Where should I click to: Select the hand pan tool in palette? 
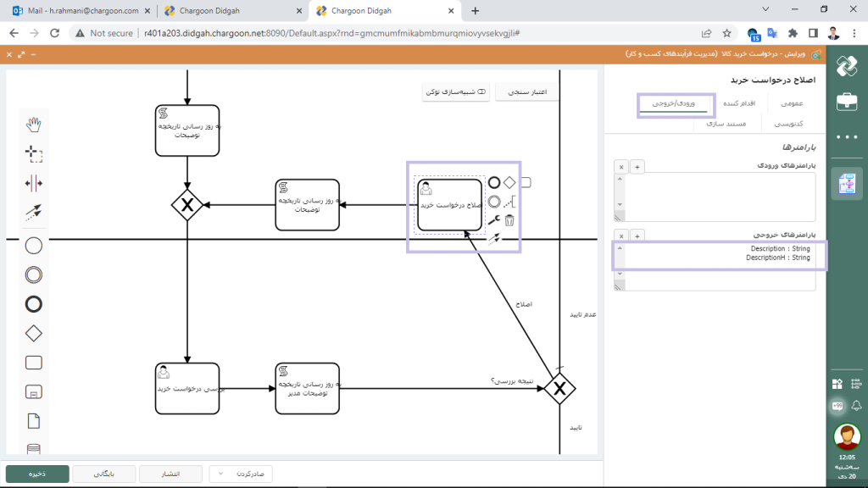[34, 125]
